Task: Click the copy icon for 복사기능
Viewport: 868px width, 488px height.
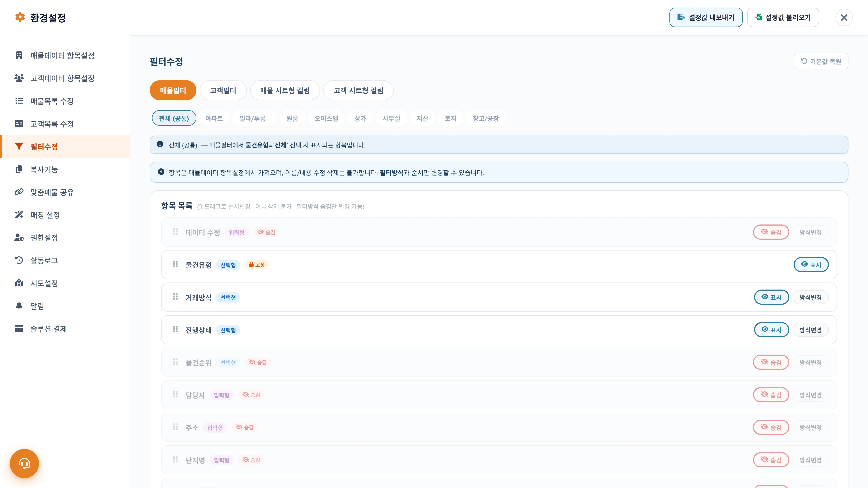Action: 19,169
